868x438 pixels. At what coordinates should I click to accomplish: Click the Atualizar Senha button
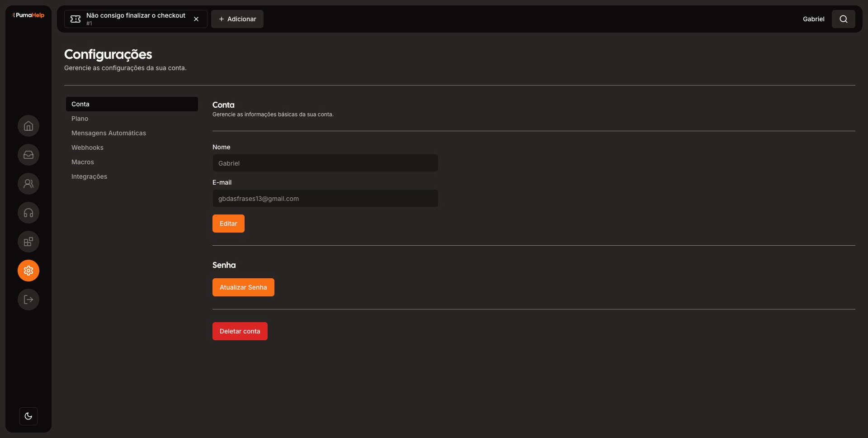click(x=243, y=287)
